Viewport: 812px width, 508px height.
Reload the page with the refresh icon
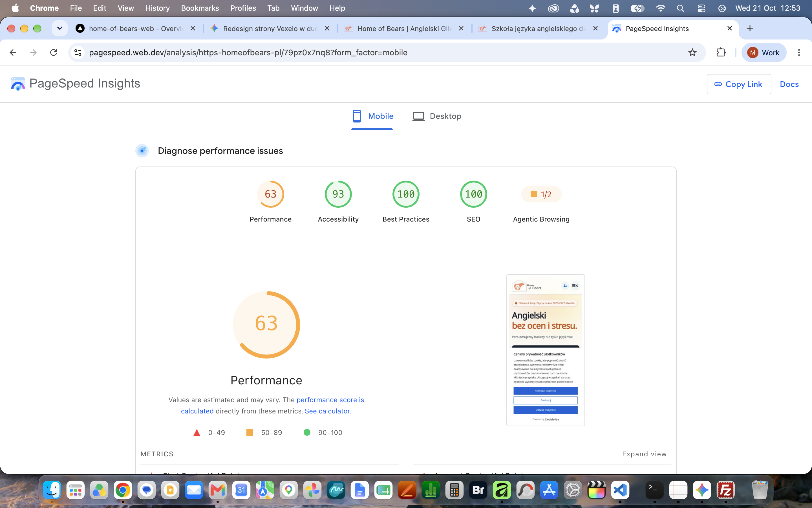click(x=54, y=52)
